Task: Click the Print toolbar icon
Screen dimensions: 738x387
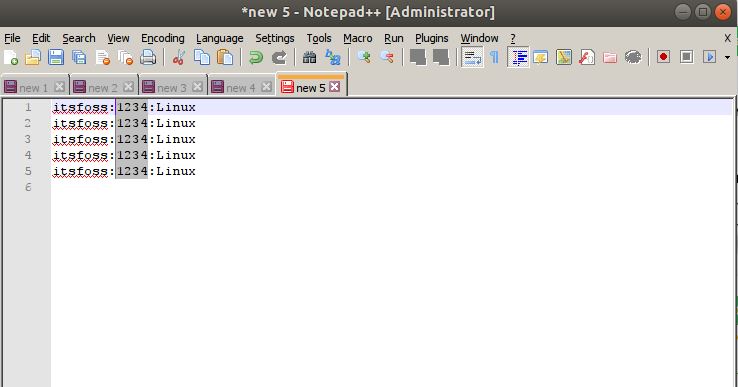Action: pyautogui.click(x=148, y=57)
